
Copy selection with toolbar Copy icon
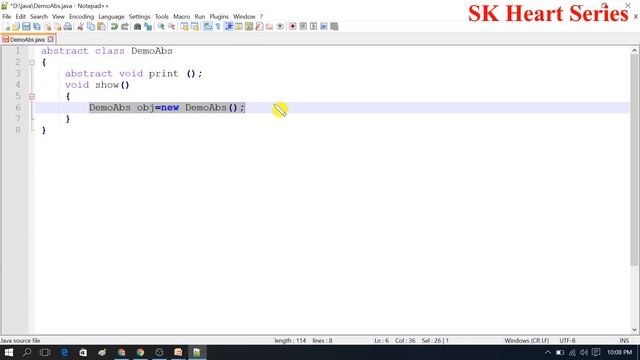click(x=91, y=27)
